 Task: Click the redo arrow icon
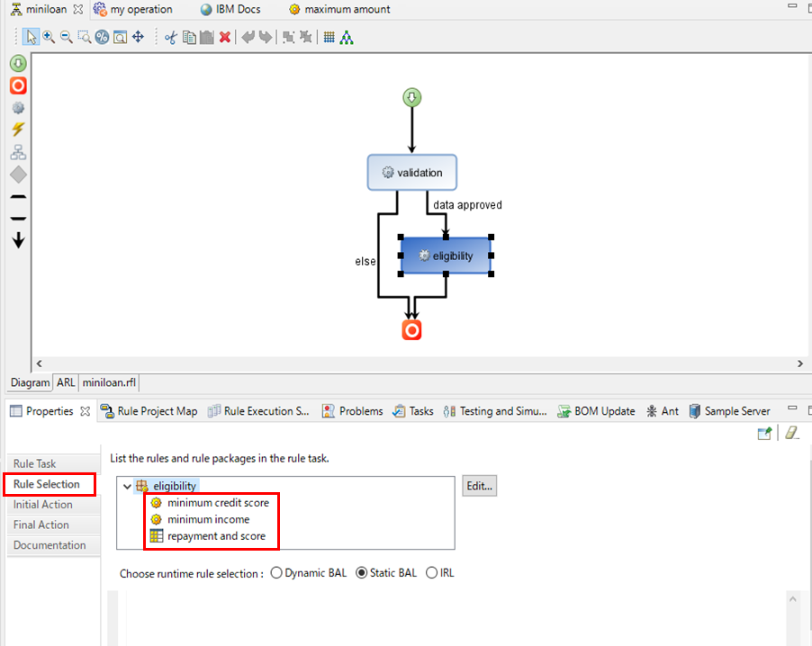pos(266,37)
